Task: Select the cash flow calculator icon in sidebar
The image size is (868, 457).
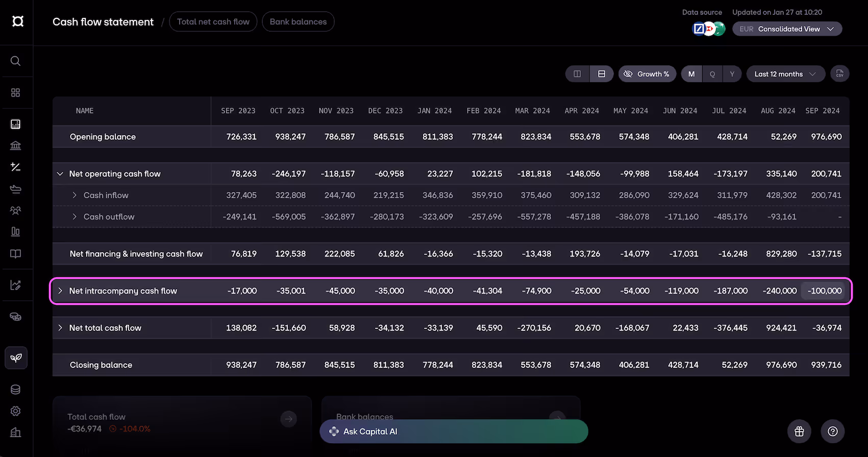Action: [16, 124]
